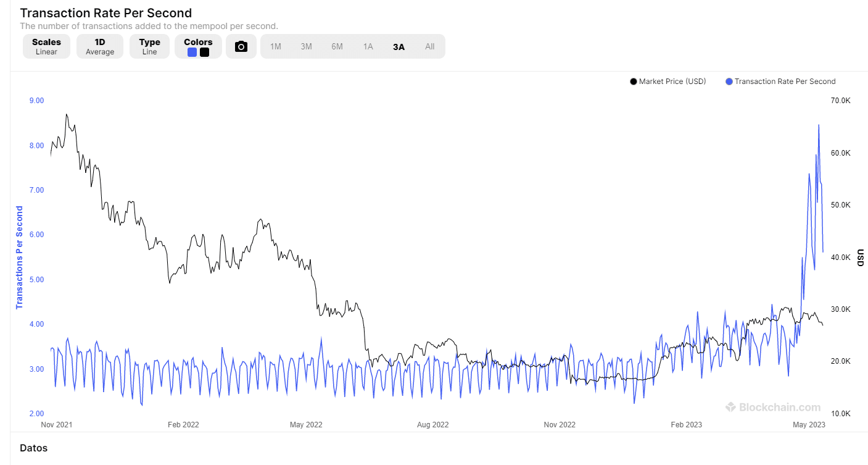868x465 pixels.
Task: Choose the 1A time range
Action: click(x=368, y=46)
